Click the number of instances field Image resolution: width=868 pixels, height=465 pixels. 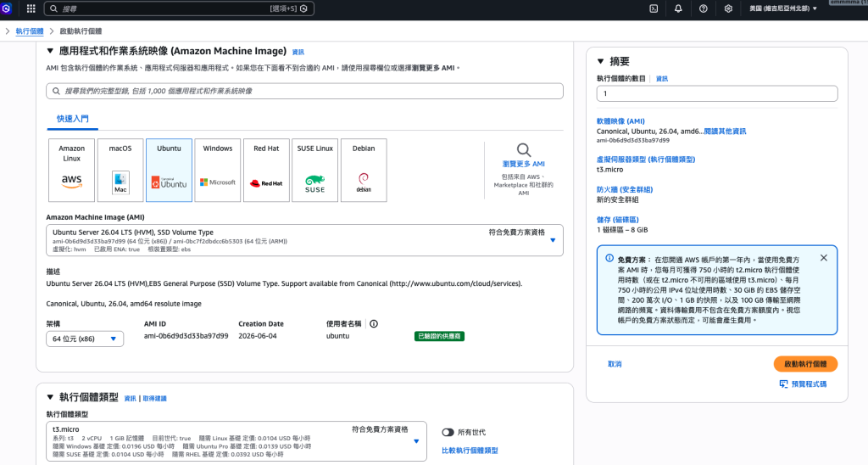click(x=717, y=93)
